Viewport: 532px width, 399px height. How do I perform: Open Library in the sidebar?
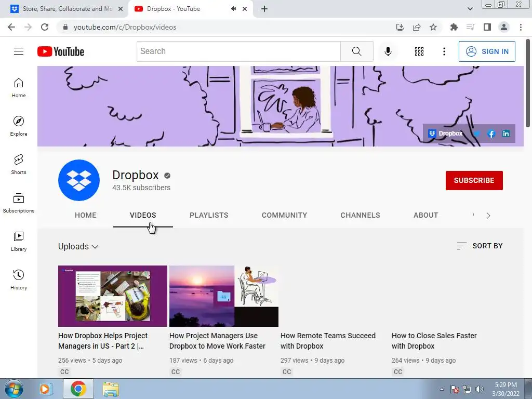(19, 241)
